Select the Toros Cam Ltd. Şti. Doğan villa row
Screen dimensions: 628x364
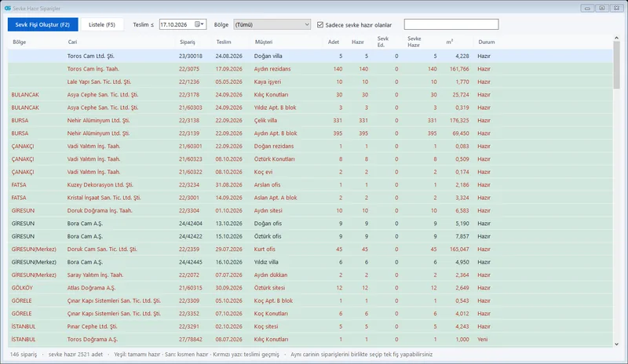(x=310, y=56)
